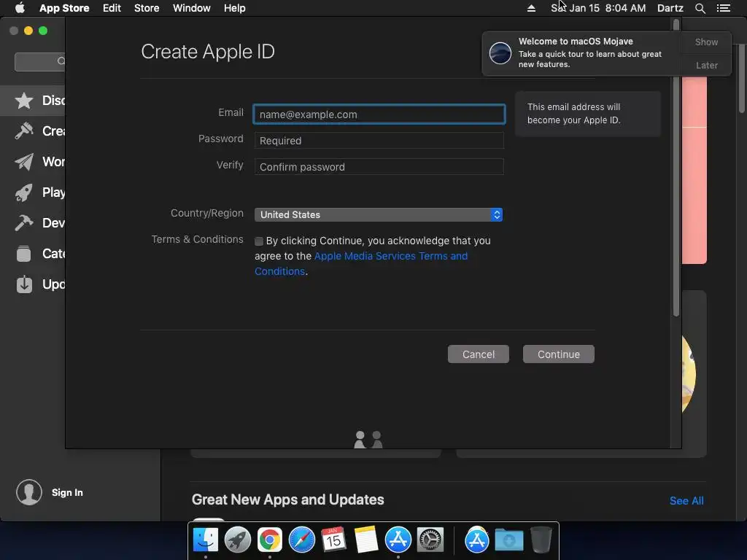Click Show on the Mojave notification

click(x=706, y=42)
